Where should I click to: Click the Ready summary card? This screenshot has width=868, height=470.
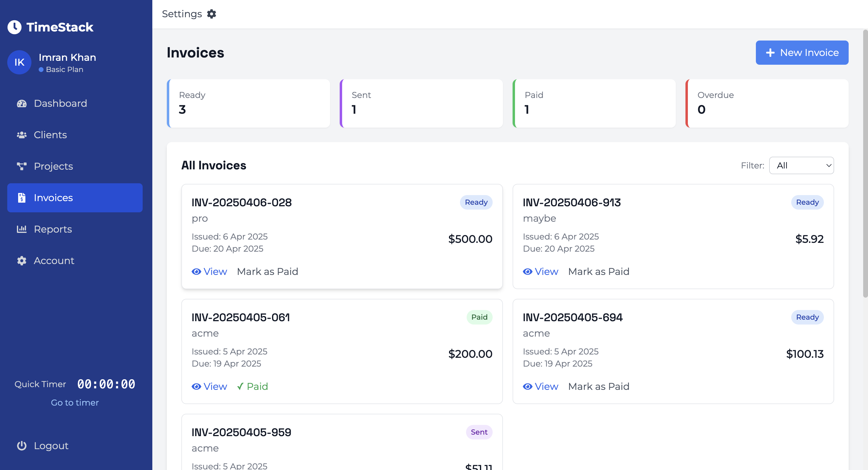click(x=249, y=103)
